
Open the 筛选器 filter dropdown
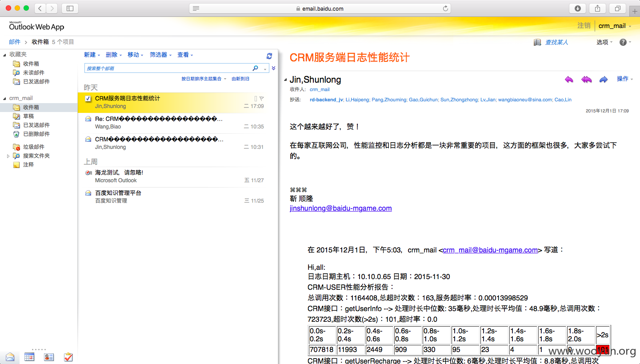click(160, 55)
